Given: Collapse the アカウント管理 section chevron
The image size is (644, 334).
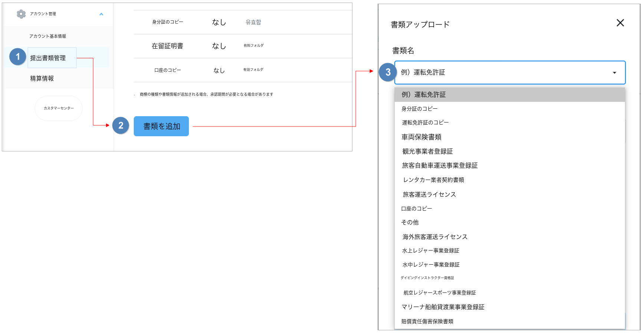Looking at the screenshot, I should [x=101, y=14].
